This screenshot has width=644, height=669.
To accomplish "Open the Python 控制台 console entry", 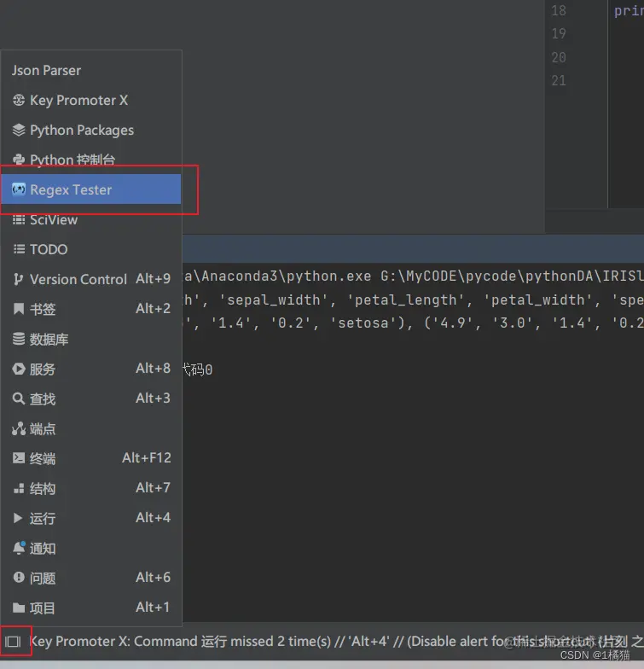I will (x=90, y=160).
